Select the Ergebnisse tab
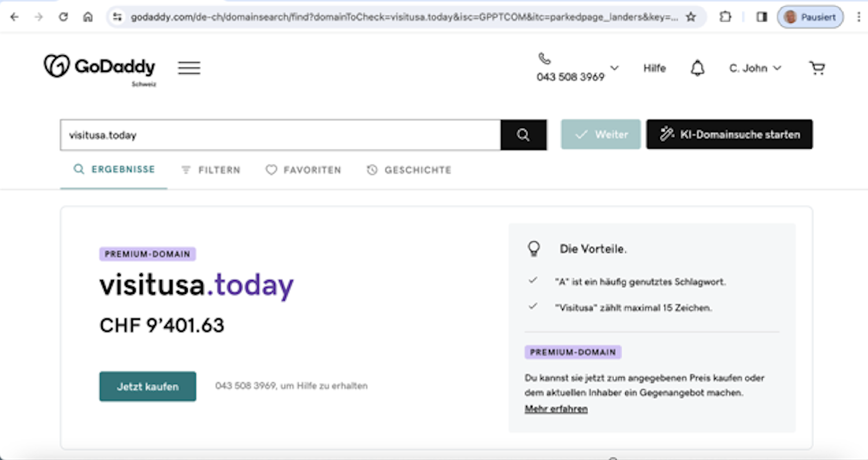Viewport: 868px width, 460px height. pos(114,169)
